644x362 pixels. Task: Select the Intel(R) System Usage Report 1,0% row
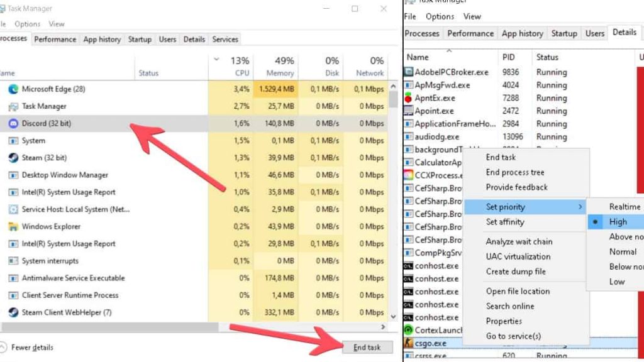[194, 192]
